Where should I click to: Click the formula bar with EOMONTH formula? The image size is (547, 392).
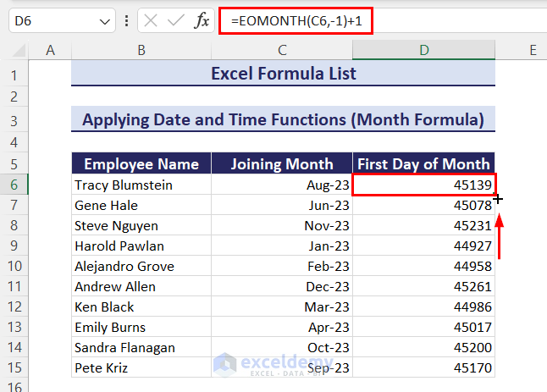point(381,20)
